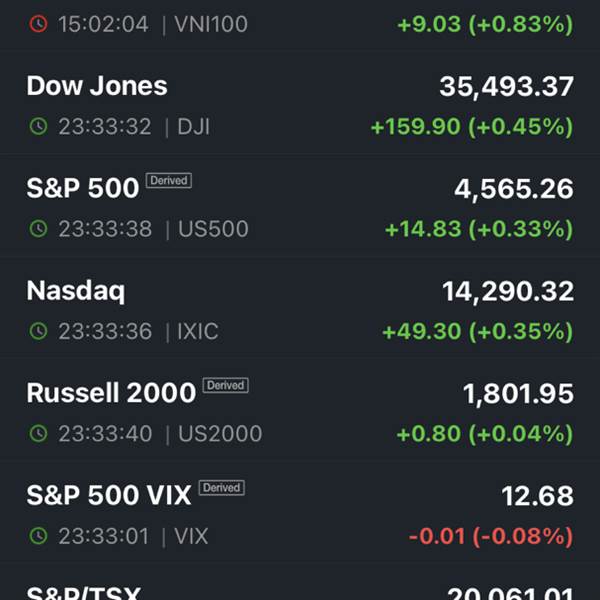Tap the green clock icon next to US500
Image resolution: width=600 pixels, height=600 pixels.
tap(38, 229)
